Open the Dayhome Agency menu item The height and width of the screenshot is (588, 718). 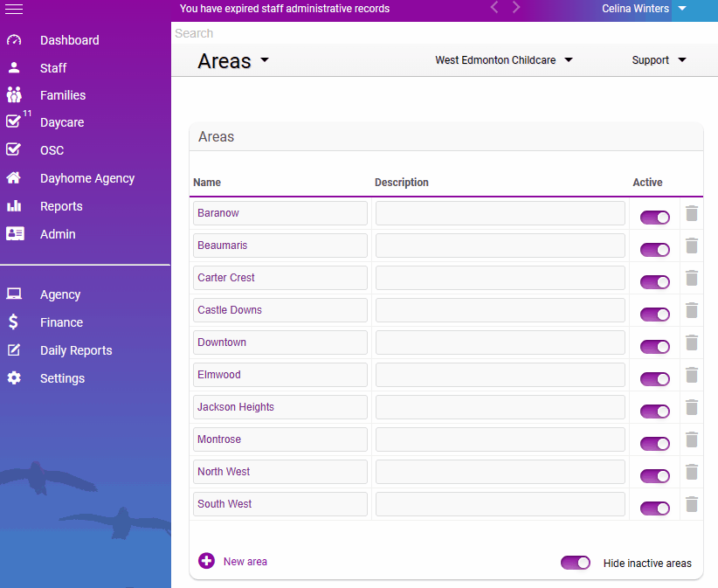coord(87,178)
